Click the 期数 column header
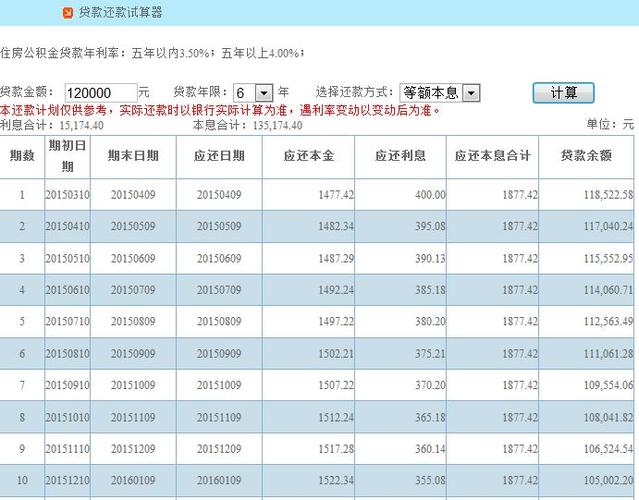This screenshot has width=639, height=500. [x=22, y=156]
